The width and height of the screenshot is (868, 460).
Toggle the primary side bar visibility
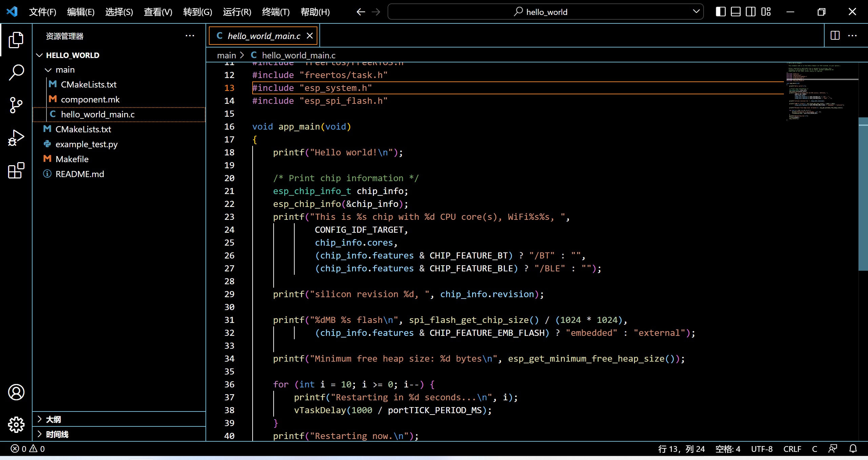721,12
